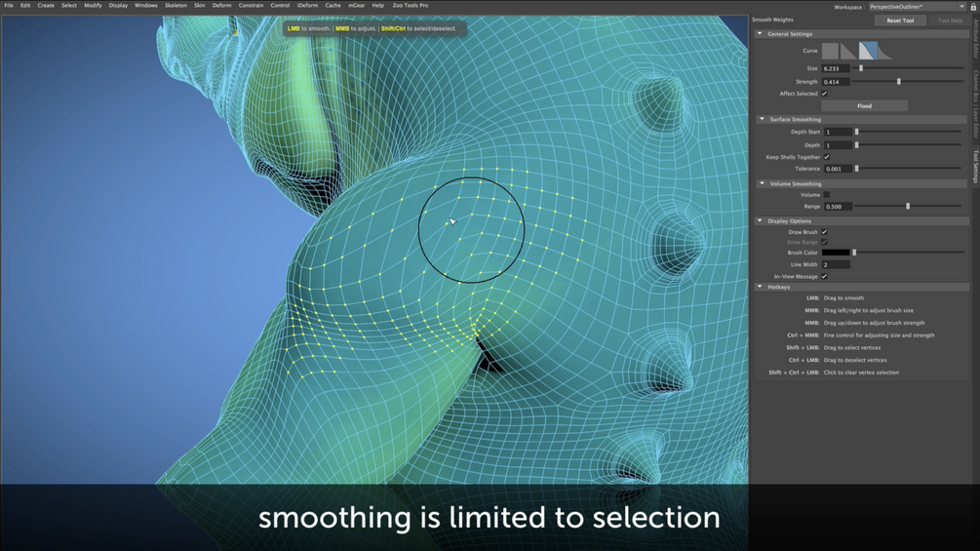Collapse the General Settings section
The image size is (980, 551).
(x=760, y=34)
